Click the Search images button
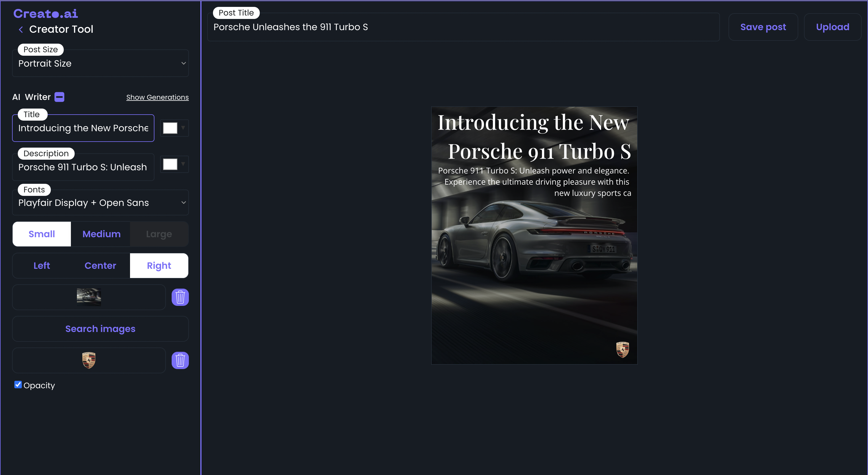868x475 pixels. pos(100,329)
